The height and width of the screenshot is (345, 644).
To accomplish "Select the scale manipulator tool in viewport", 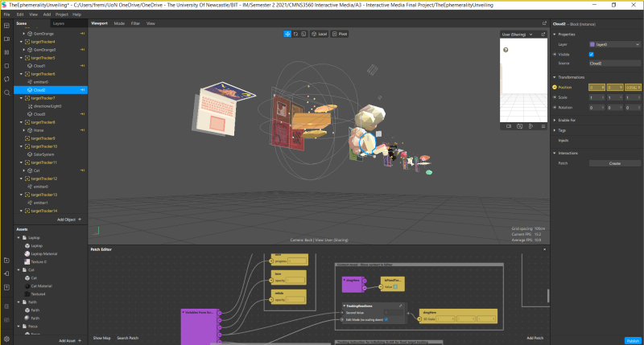I will pyautogui.click(x=303, y=34).
